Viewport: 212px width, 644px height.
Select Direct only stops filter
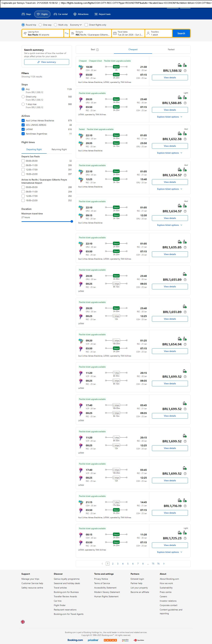(x=23, y=97)
